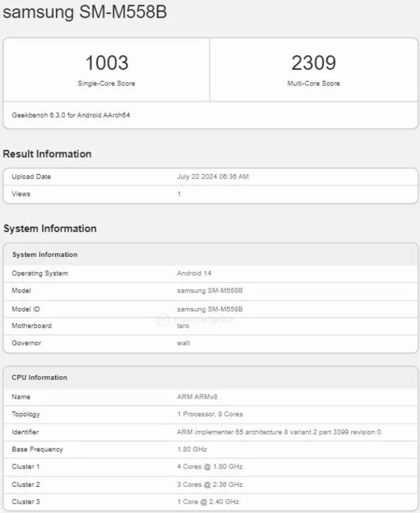
Task: Select the 1 Core @ 2.40 GHz value
Action: point(208,502)
